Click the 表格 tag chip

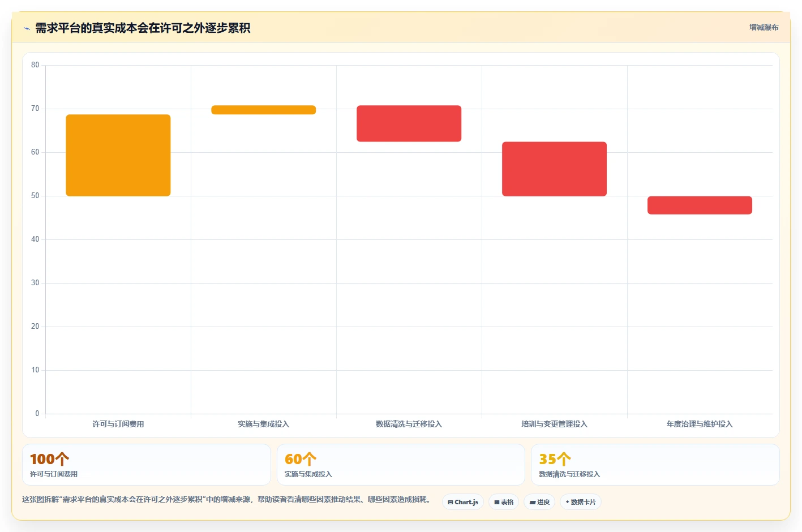coord(504,502)
